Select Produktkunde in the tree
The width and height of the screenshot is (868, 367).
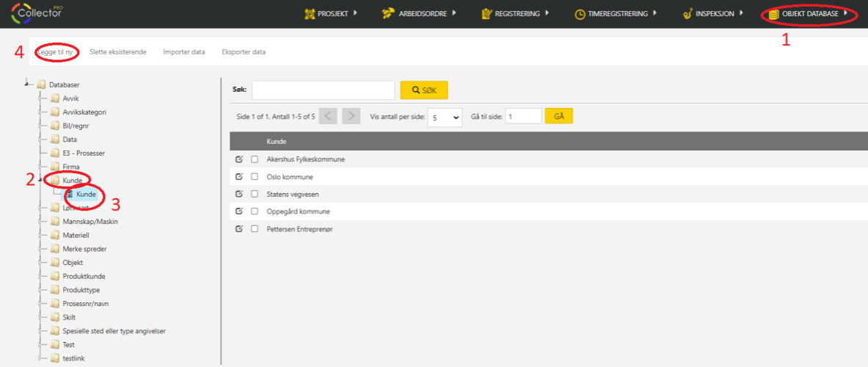pos(84,276)
